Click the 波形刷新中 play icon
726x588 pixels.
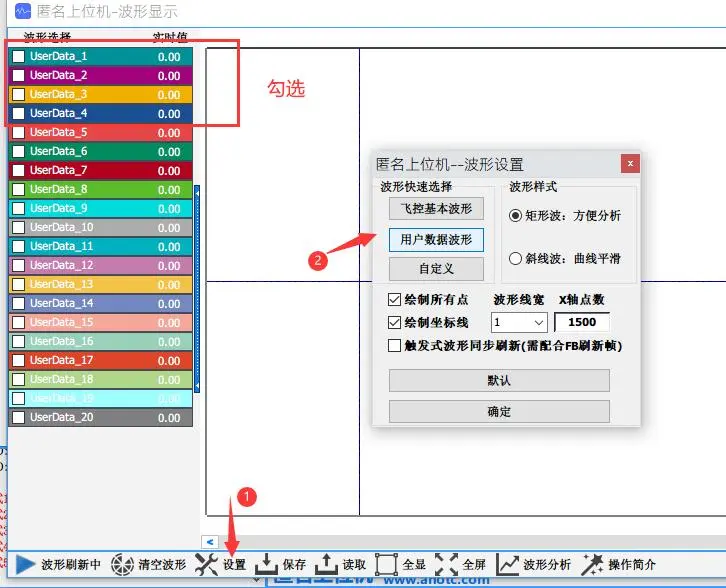point(25,564)
